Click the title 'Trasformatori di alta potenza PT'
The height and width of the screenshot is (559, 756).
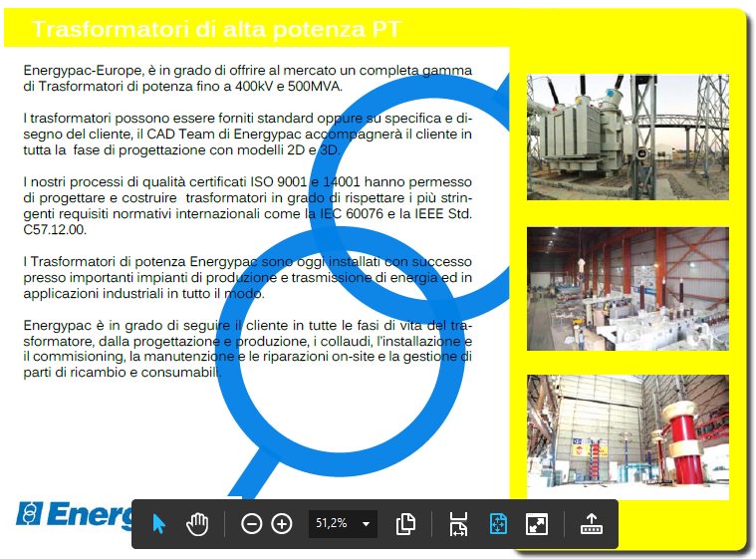216,29
